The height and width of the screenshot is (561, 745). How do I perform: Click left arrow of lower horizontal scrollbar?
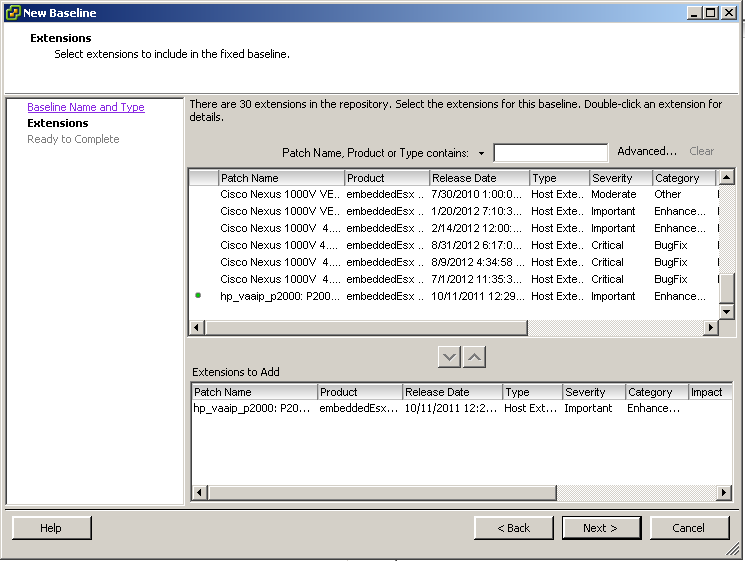point(199,493)
